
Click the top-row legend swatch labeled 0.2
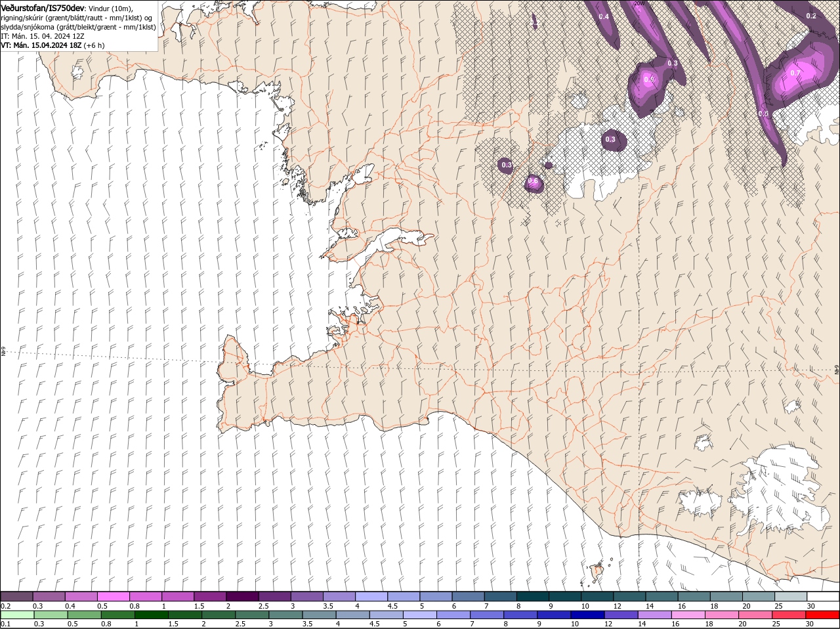(16, 597)
